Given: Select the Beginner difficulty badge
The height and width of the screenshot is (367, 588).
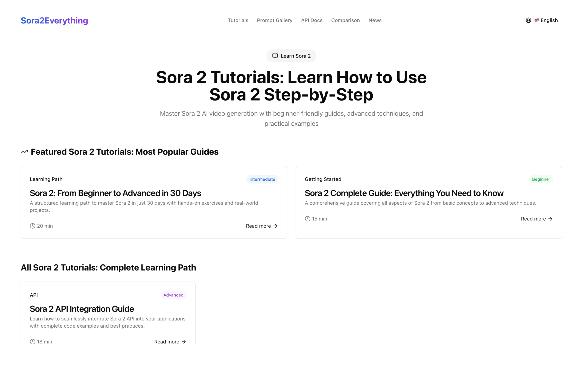Looking at the screenshot, I should 541,179.
